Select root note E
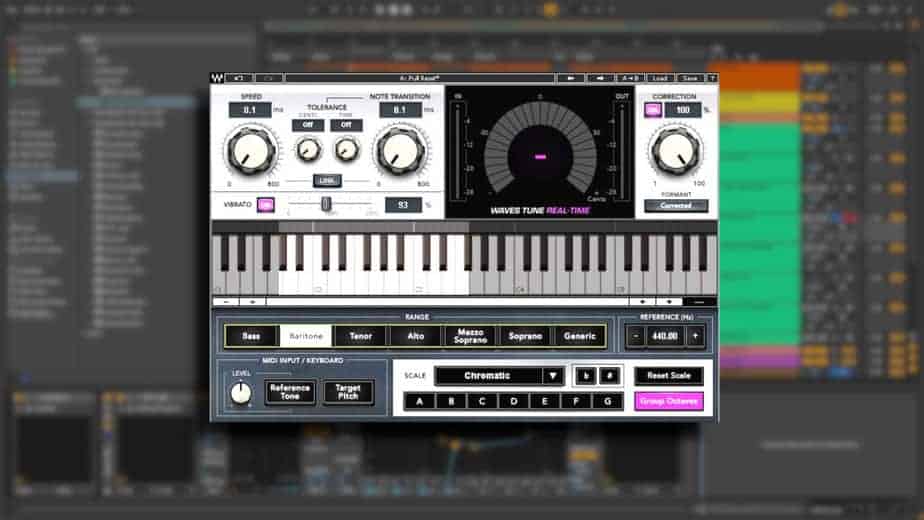Screen dimensions: 924x520 pos(544,401)
